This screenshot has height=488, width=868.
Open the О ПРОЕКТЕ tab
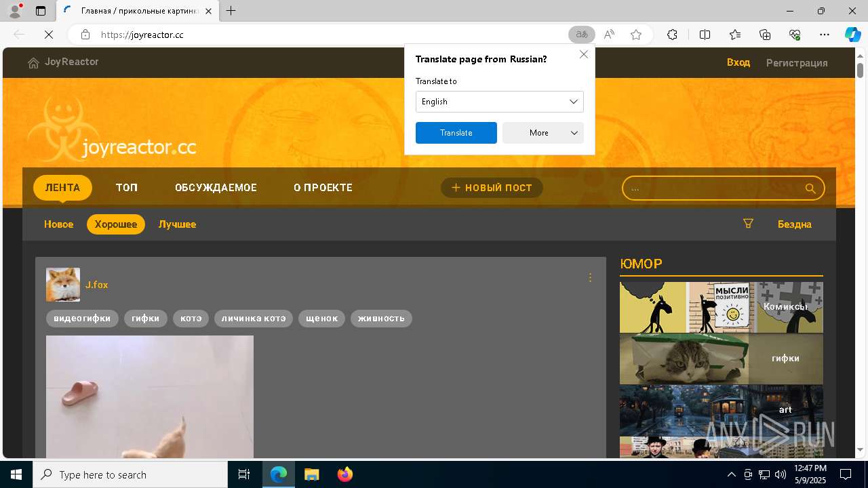[323, 188]
